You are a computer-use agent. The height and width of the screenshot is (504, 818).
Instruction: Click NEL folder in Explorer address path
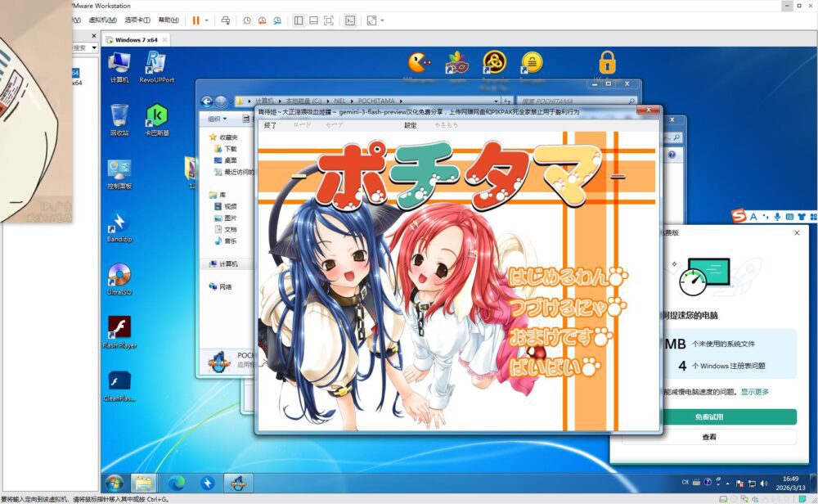tap(339, 101)
